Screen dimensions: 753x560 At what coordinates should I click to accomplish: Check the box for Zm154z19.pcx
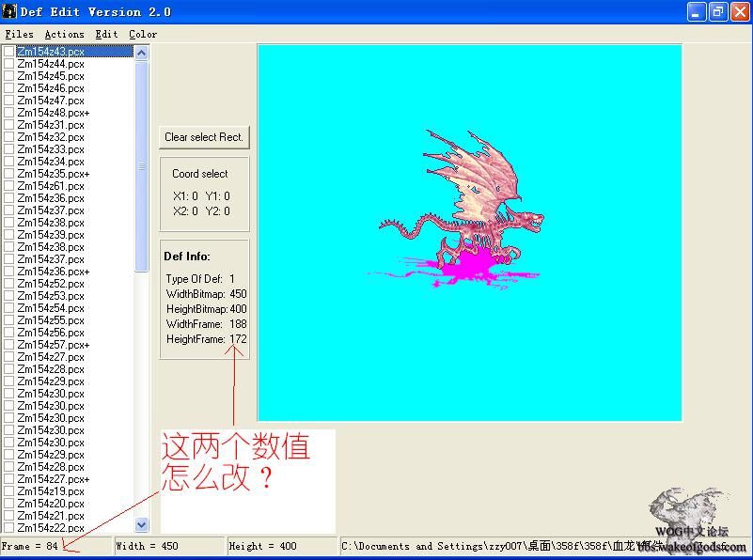pos(8,491)
